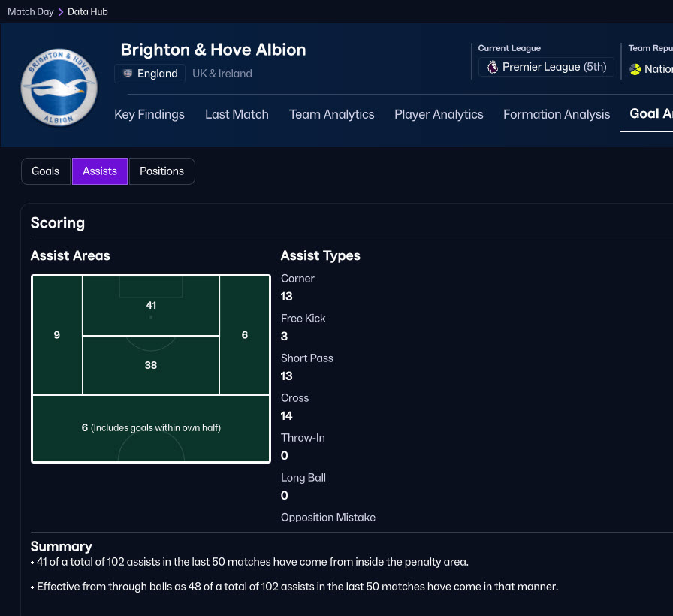The height and width of the screenshot is (616, 673).
Task: Click the own half zone with 6 assists
Action: click(x=151, y=428)
